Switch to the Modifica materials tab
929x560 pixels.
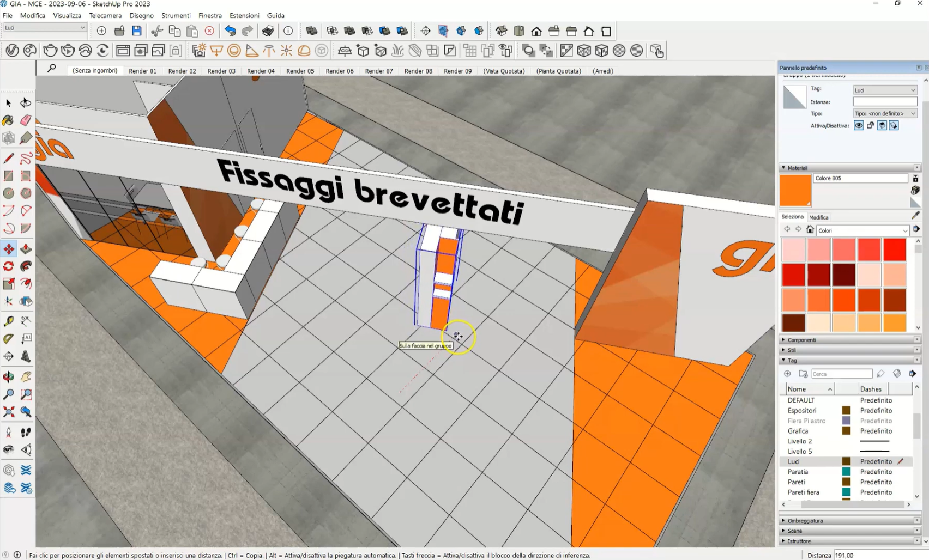tap(818, 217)
